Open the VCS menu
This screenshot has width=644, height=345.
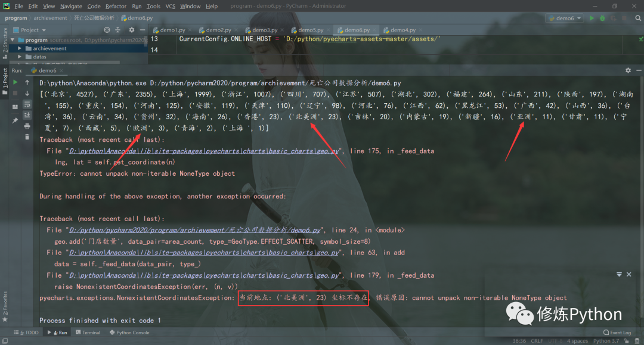tap(170, 6)
